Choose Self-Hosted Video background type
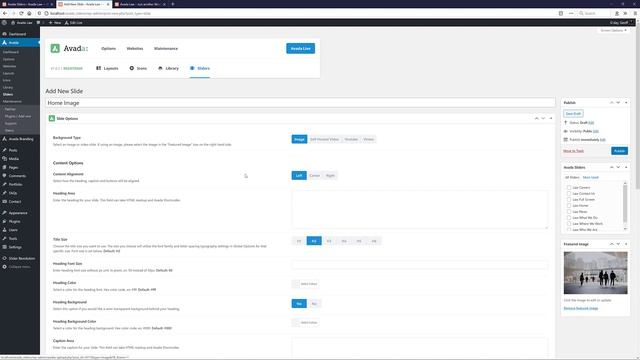This screenshot has height=360, width=640. click(324, 139)
